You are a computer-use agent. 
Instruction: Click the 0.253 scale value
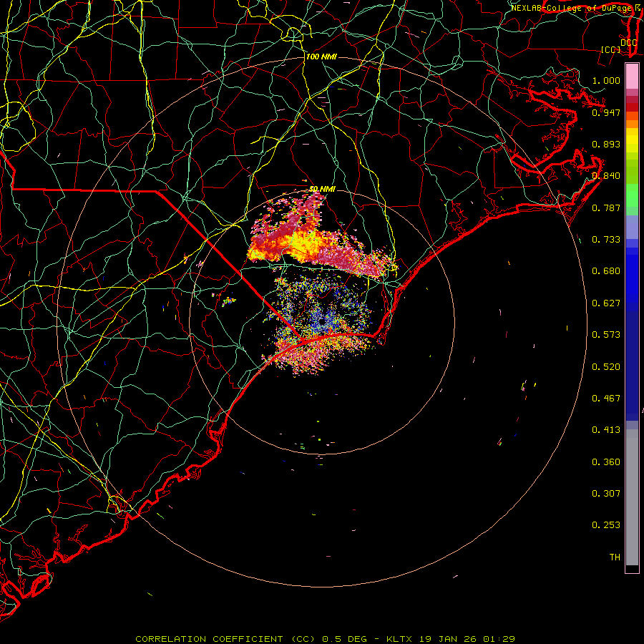click(606, 525)
